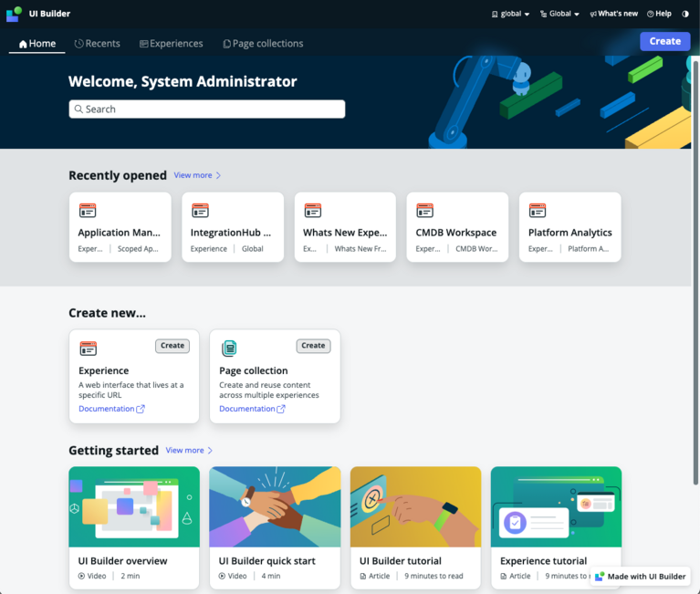Open the Experience tutorial thumbnail
The height and width of the screenshot is (594, 700).
556,506
